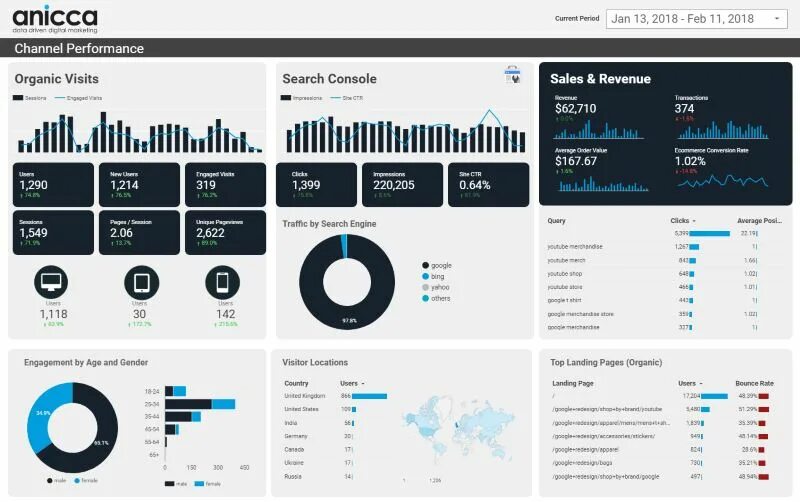800x502 pixels.
Task: Click the anicca logo
Action: click(x=55, y=19)
